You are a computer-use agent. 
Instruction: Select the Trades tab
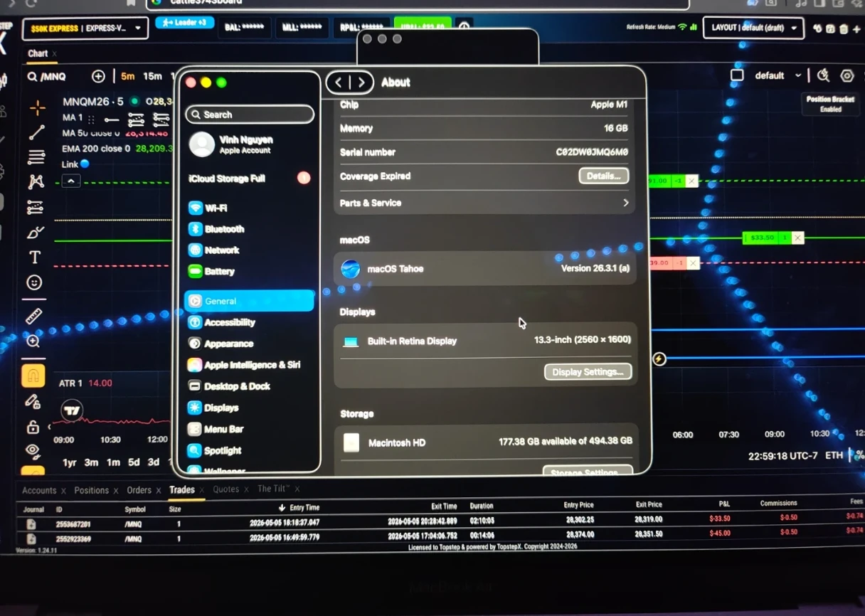click(182, 489)
